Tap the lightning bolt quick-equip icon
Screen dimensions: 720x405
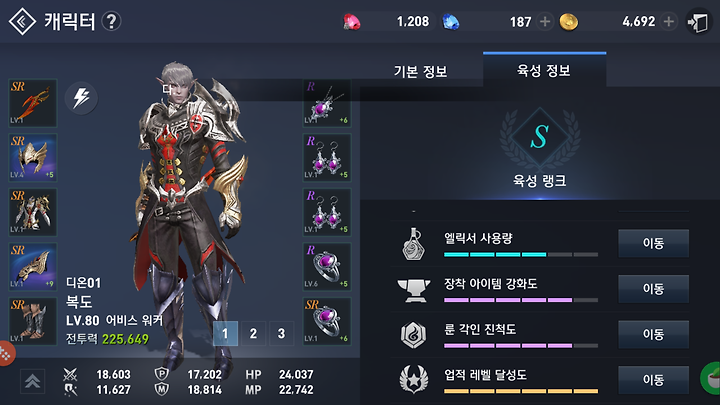(81, 98)
